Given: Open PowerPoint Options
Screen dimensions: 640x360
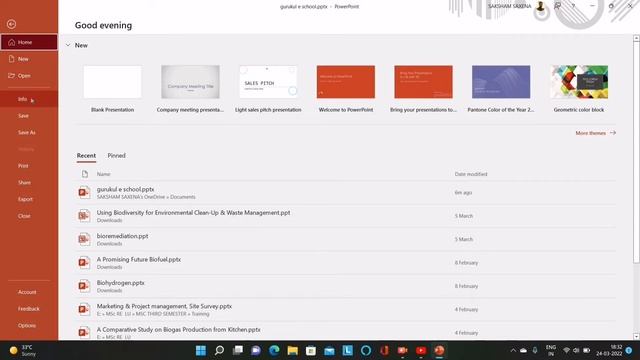Looking at the screenshot, I should [29, 325].
